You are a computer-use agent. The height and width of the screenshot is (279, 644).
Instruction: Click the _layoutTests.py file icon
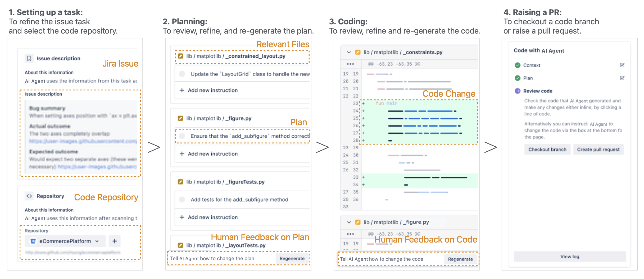(x=180, y=245)
